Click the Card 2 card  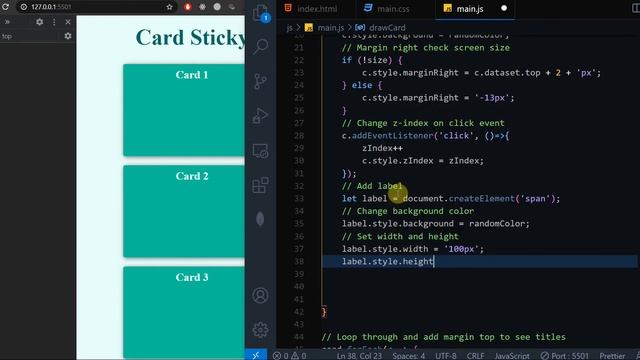click(x=184, y=211)
